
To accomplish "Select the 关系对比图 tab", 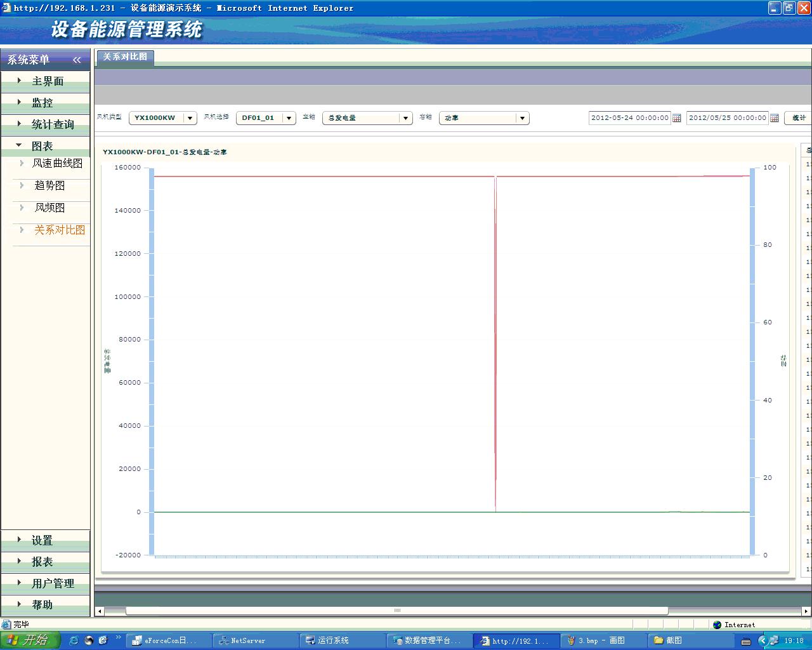I will [125, 57].
